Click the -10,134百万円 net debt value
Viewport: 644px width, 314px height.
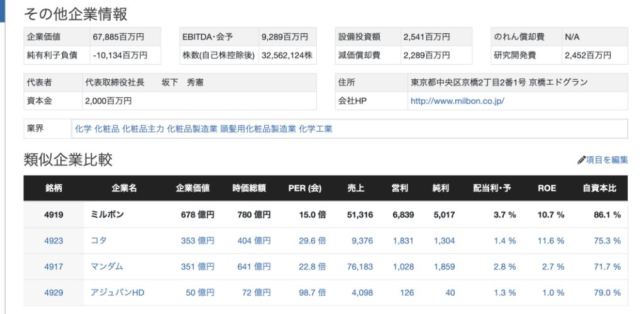pos(120,55)
